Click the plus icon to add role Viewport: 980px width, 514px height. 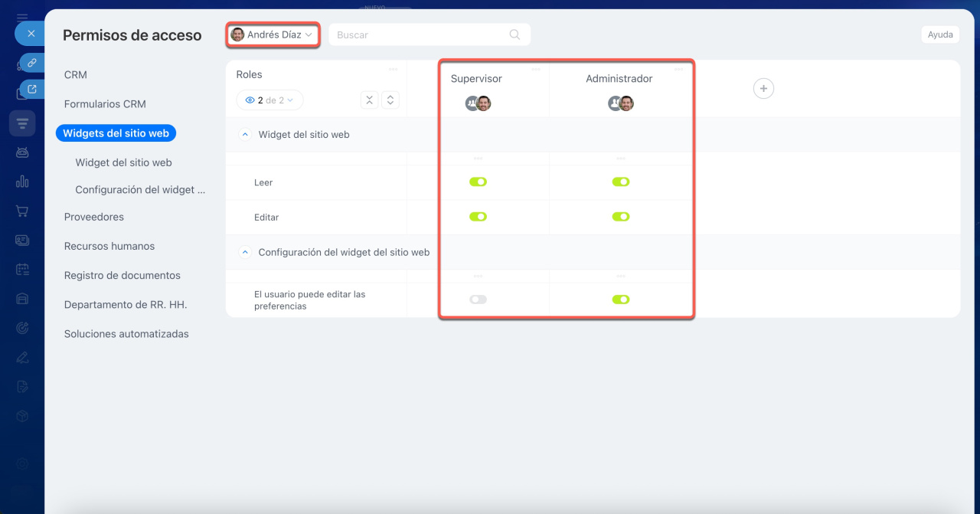(763, 89)
